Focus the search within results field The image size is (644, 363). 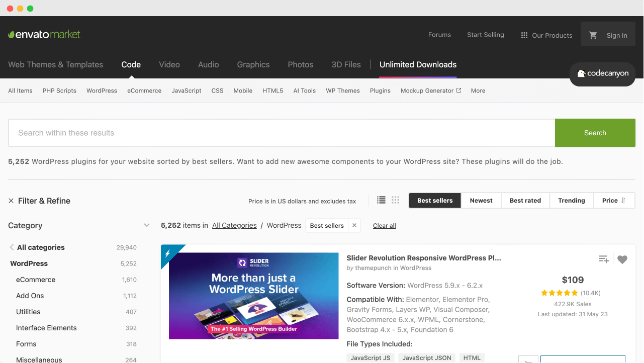pos(282,133)
